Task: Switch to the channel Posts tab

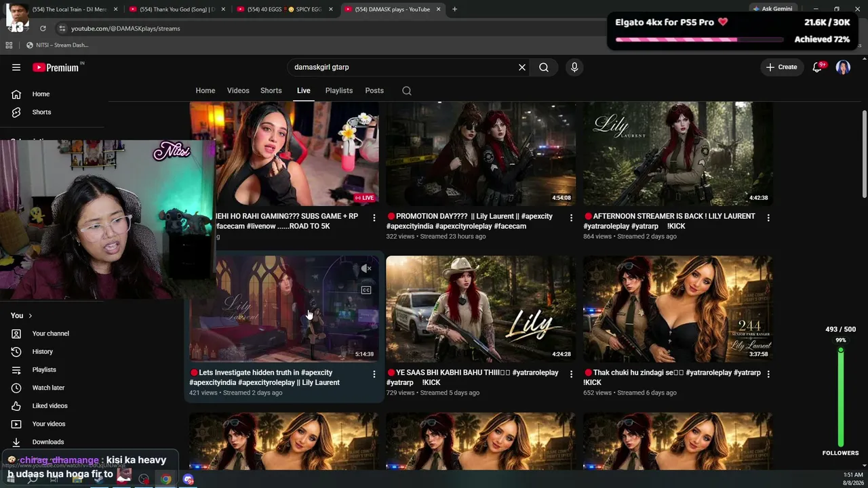Action: coord(374,91)
